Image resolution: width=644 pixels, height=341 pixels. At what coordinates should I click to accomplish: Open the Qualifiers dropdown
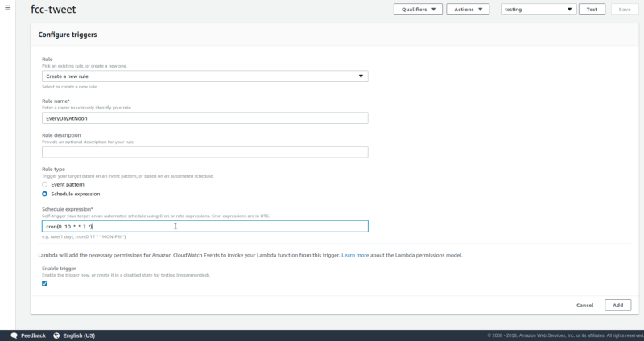(418, 10)
